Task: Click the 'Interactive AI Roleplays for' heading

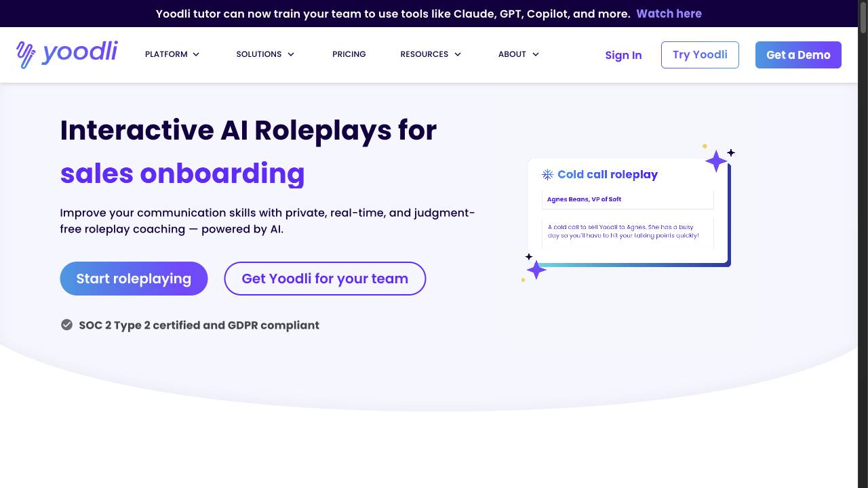Action: pyautogui.click(x=248, y=130)
